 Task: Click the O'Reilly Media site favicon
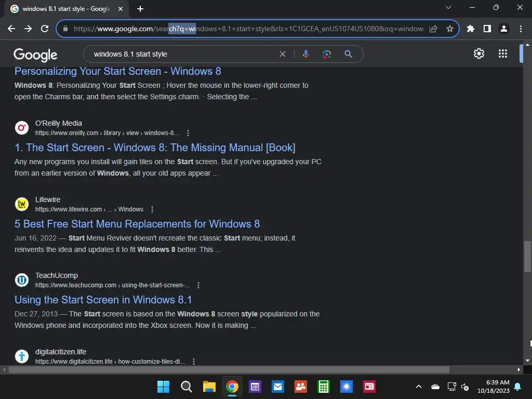[x=22, y=128]
